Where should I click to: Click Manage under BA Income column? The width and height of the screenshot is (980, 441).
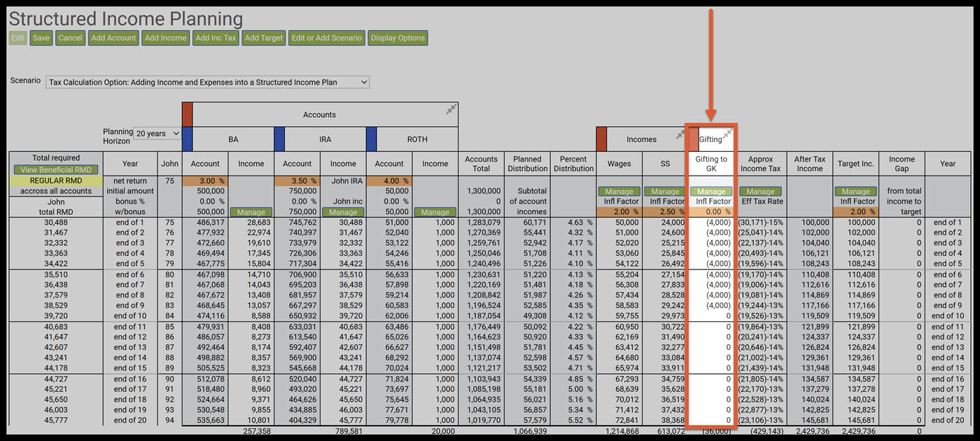tap(251, 212)
